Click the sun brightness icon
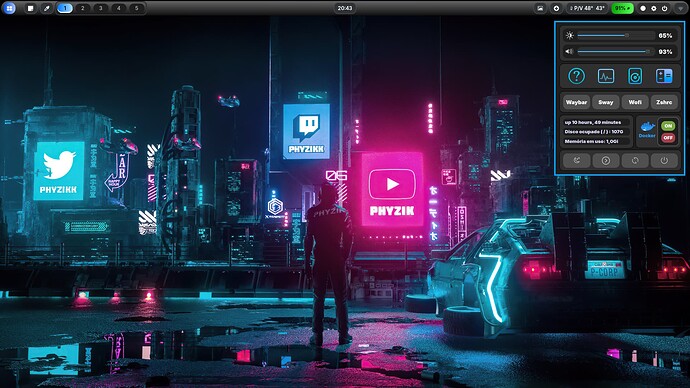Viewport: 690px width, 388px height. point(570,36)
